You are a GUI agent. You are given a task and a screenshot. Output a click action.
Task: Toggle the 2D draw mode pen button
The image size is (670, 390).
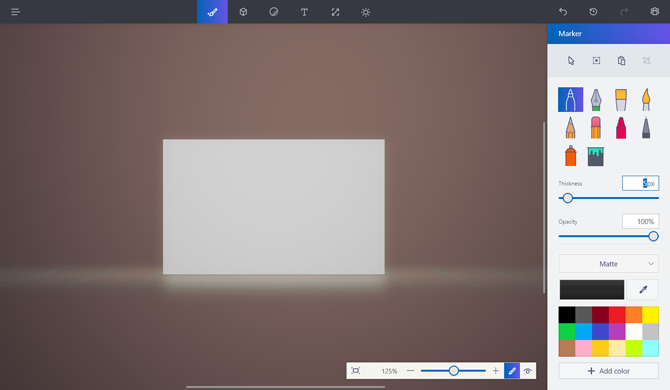point(512,371)
